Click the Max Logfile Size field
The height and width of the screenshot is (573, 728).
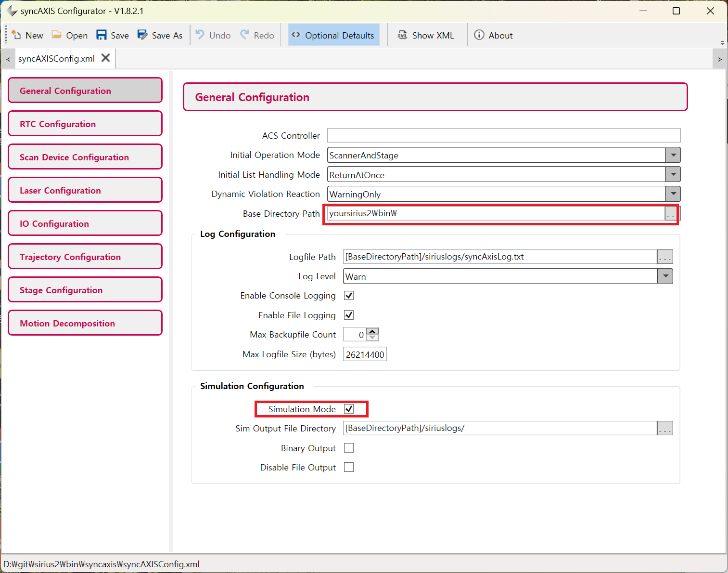(x=365, y=354)
